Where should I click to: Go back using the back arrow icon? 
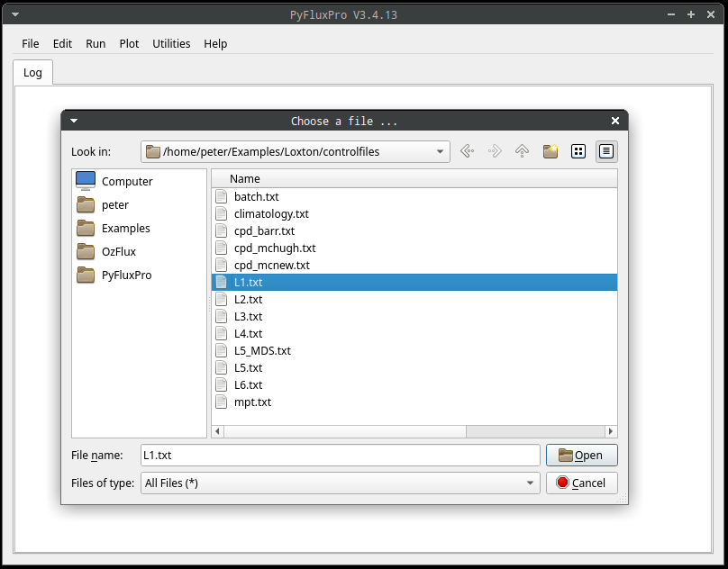(467, 151)
